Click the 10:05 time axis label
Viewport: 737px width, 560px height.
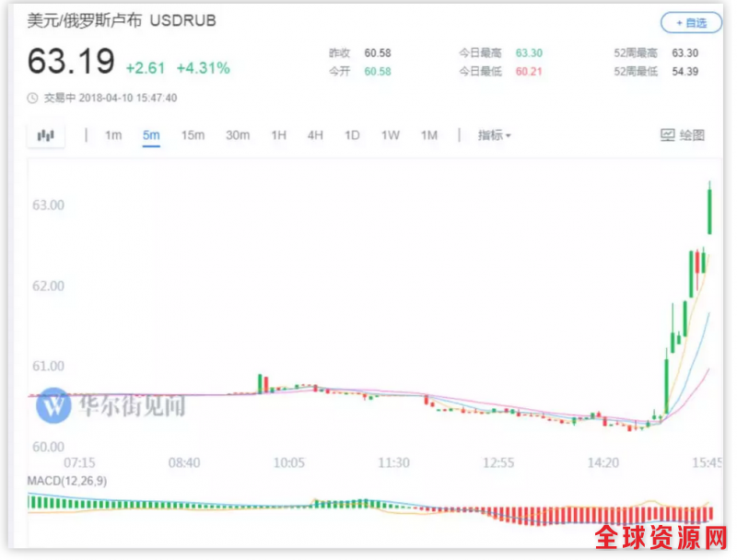[x=289, y=462]
